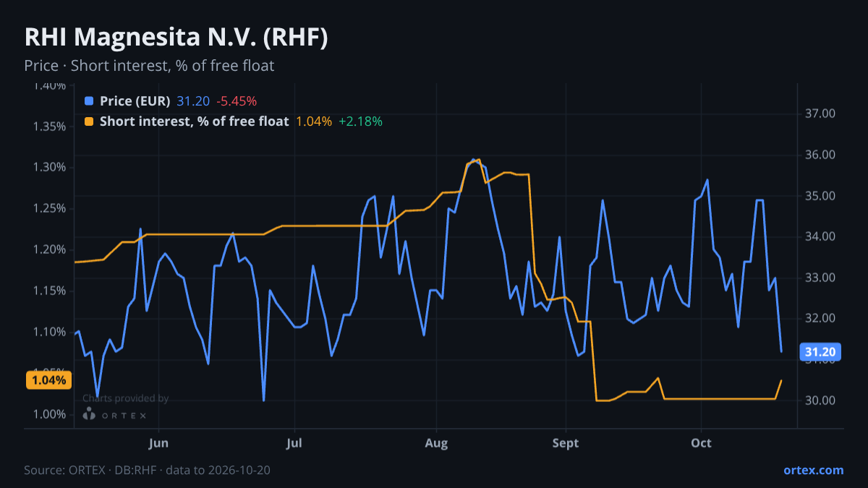The image size is (868, 488).
Task: Click the orange Short interest legend swatch
Action: point(89,121)
